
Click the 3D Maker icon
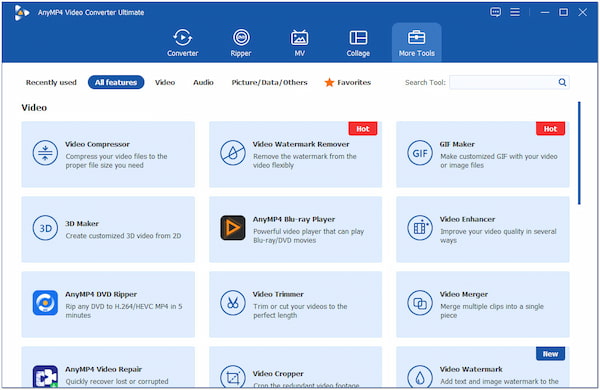coord(45,228)
